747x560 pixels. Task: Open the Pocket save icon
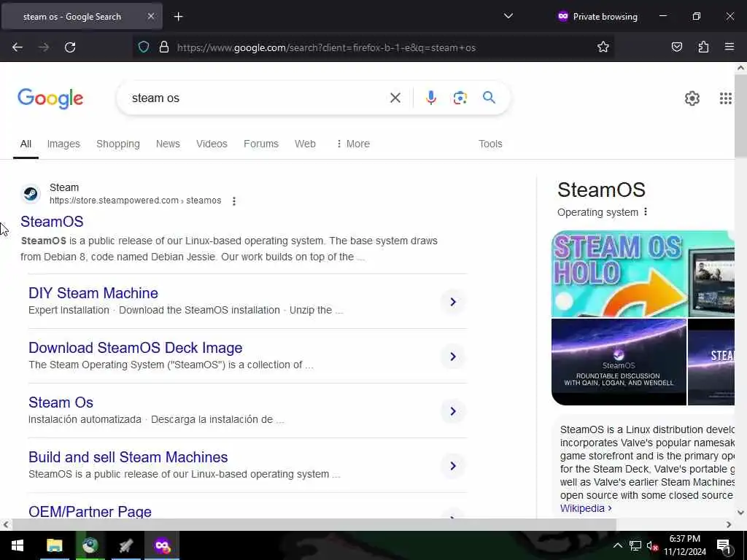tap(676, 47)
